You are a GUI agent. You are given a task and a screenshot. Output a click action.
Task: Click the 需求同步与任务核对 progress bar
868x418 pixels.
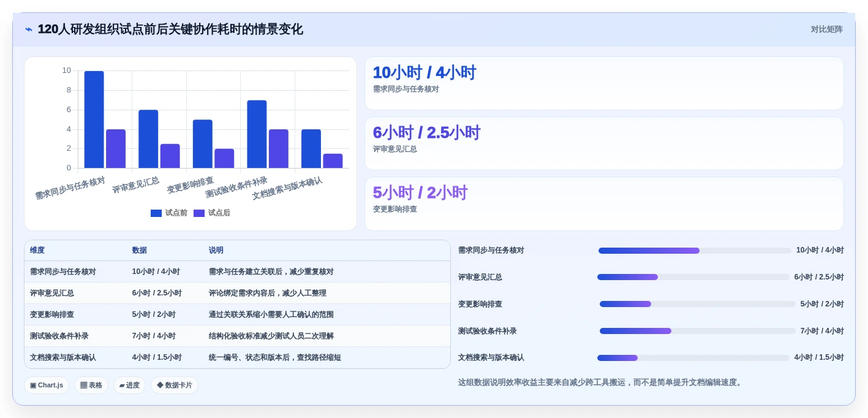point(695,251)
